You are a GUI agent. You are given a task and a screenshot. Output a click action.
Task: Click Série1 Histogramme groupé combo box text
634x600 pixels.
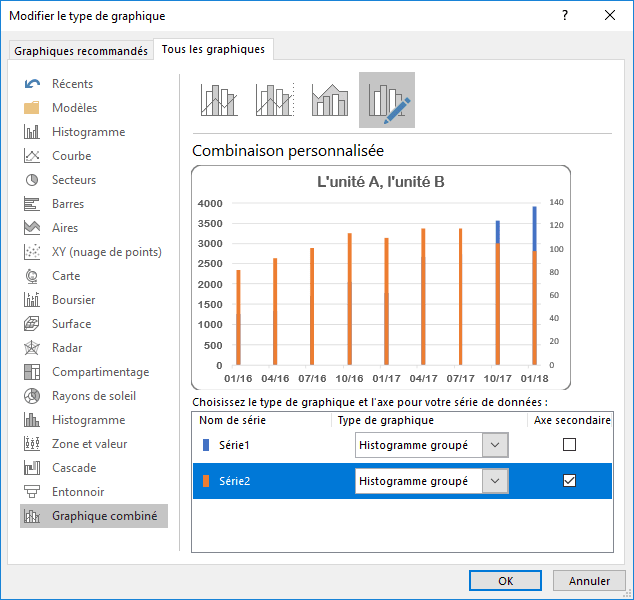pos(413,445)
